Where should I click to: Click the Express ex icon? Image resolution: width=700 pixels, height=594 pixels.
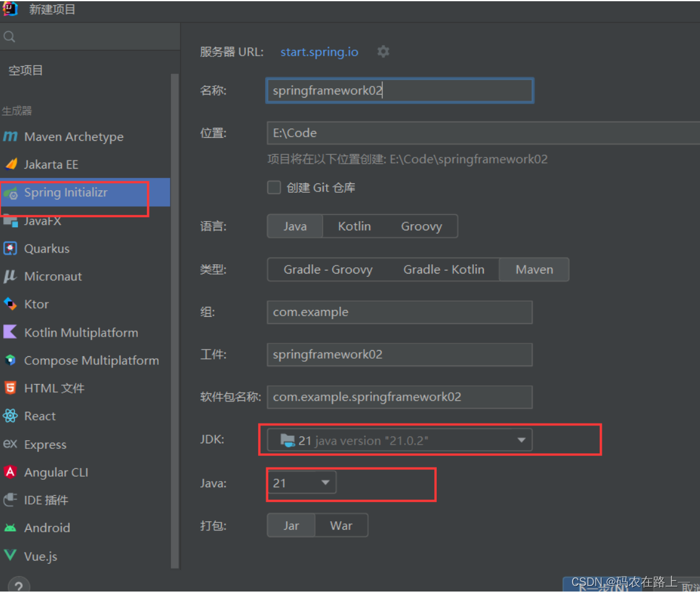click(x=11, y=444)
